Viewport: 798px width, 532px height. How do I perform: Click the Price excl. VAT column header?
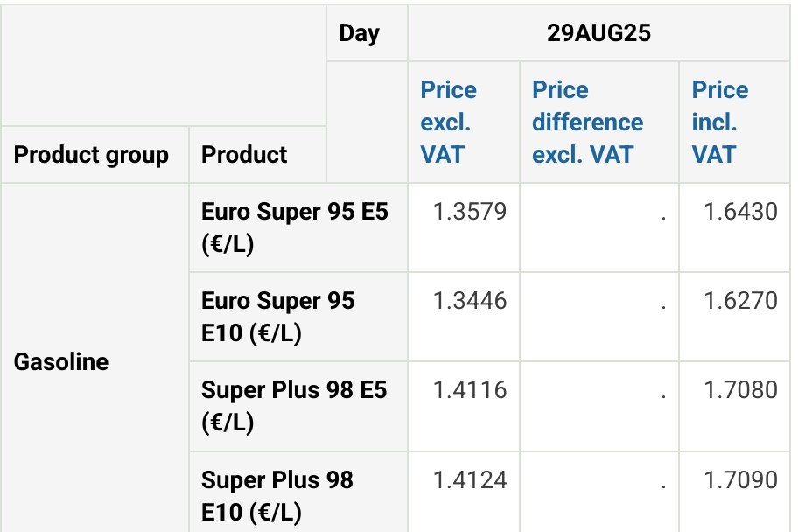click(449, 122)
